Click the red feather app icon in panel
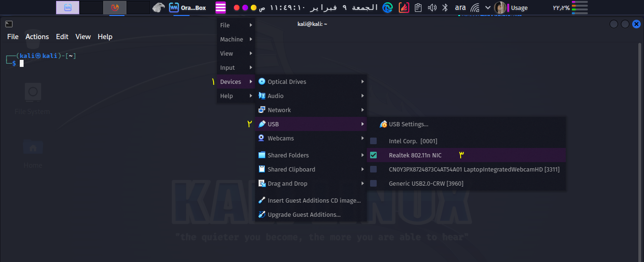The image size is (644, 262). [x=404, y=8]
